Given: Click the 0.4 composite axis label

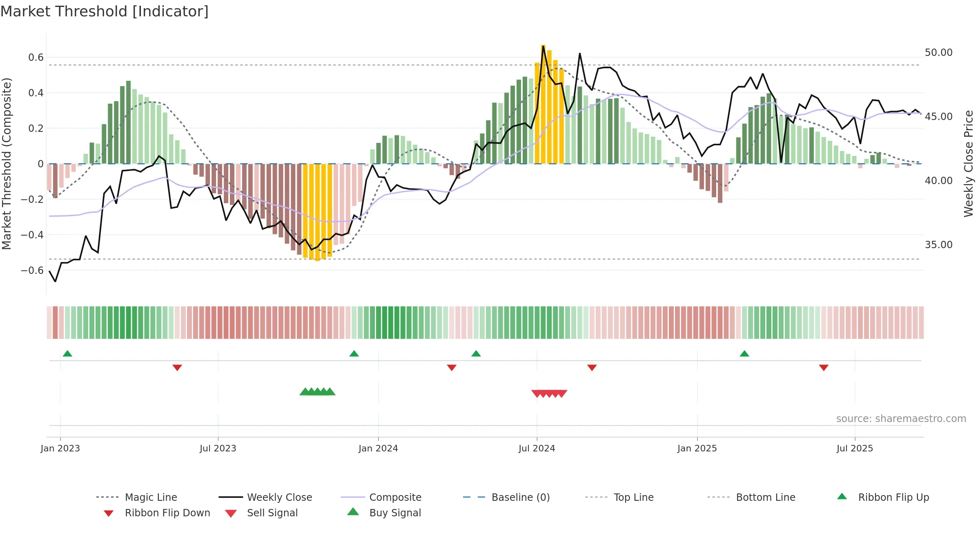Looking at the screenshot, I should pos(36,93).
